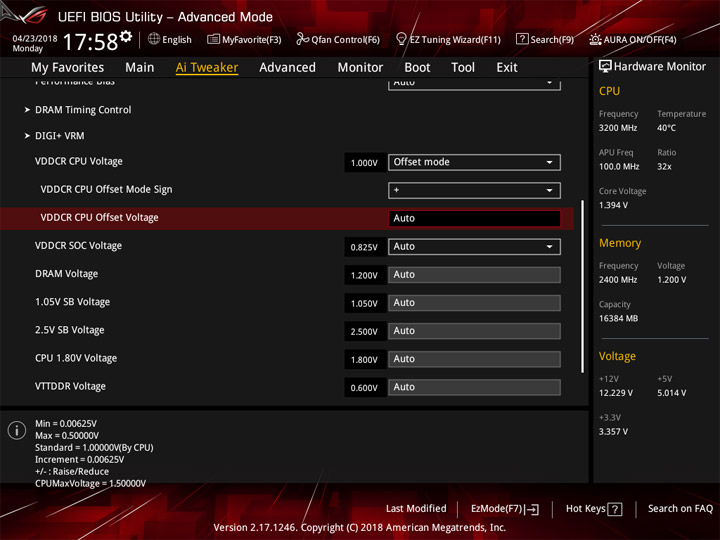Select the Ai Tweaker tab
This screenshot has width=720, height=540.
pyautogui.click(x=207, y=68)
